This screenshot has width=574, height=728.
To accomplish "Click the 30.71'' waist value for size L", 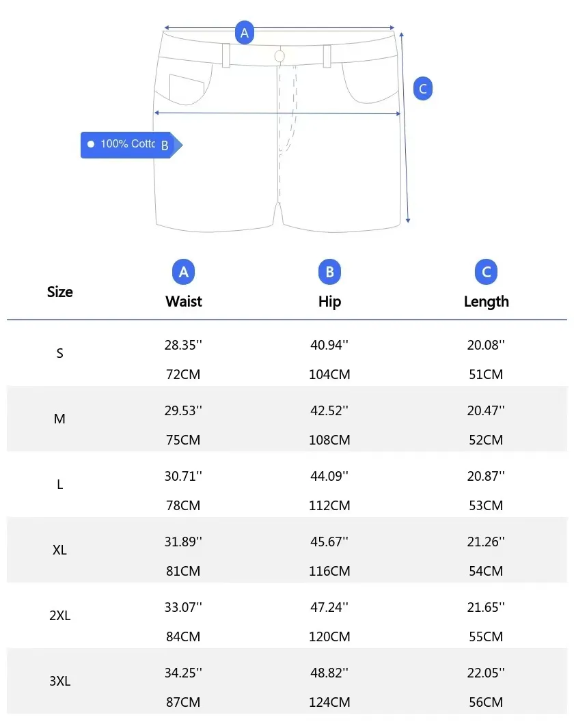I will point(183,476).
